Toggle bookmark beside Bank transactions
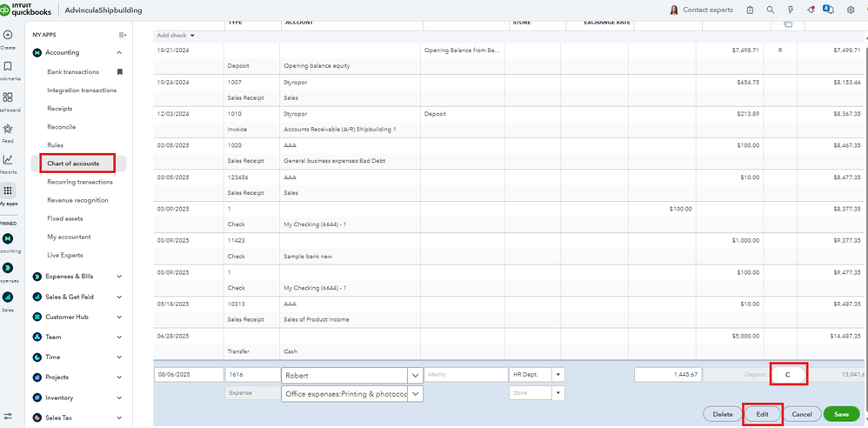868x428 pixels. [x=120, y=72]
